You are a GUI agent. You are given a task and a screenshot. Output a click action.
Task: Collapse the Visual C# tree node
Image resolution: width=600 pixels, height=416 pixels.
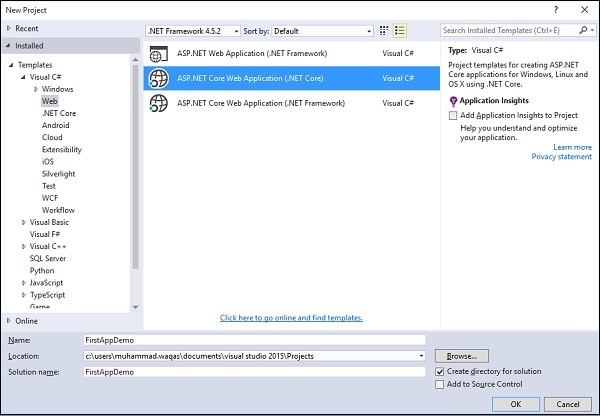coord(24,77)
